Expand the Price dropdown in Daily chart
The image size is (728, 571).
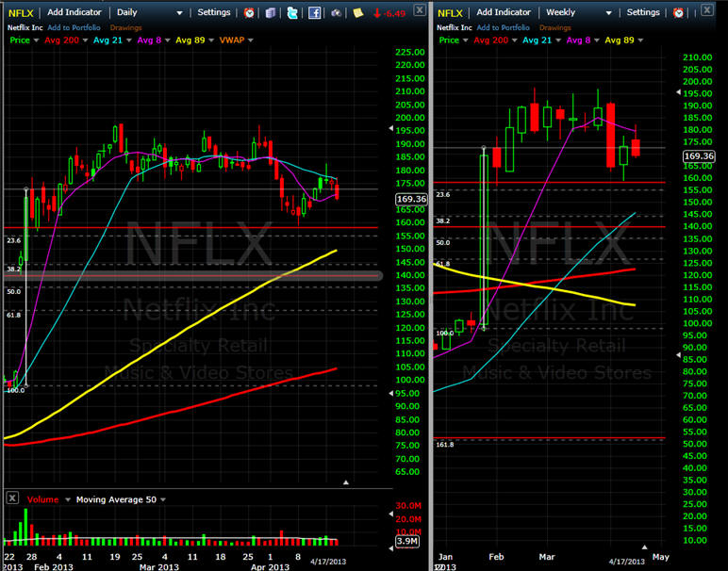(36, 41)
